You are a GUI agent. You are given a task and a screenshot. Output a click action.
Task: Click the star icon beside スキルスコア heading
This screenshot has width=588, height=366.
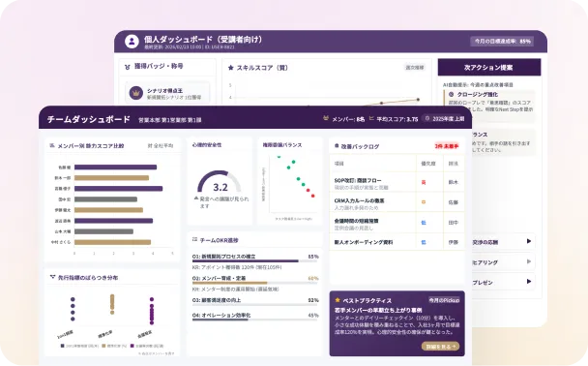[230, 68]
